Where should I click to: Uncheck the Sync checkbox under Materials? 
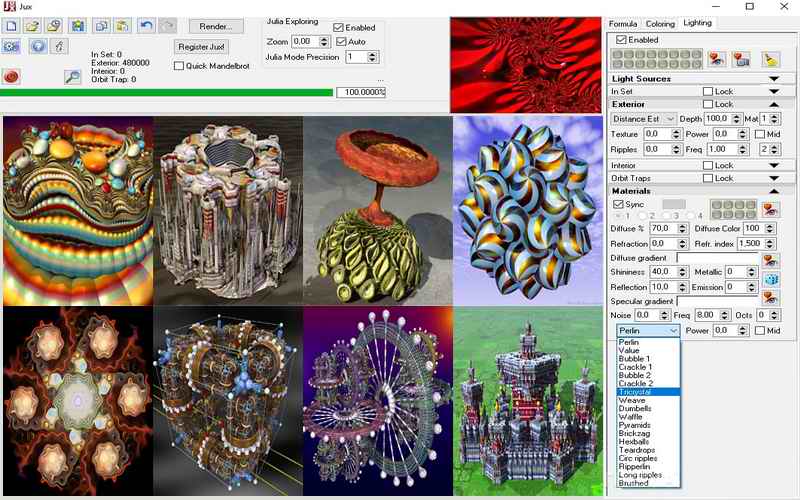(x=618, y=204)
